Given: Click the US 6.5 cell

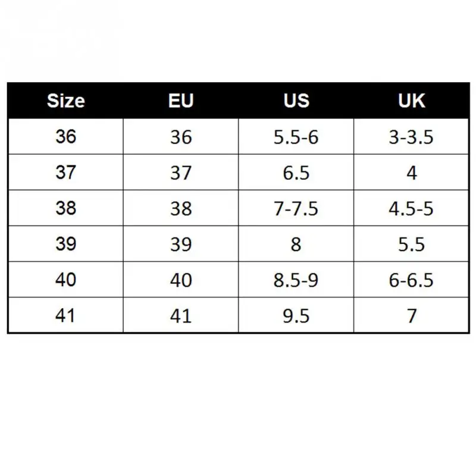Looking at the screenshot, I should tap(296, 172).
